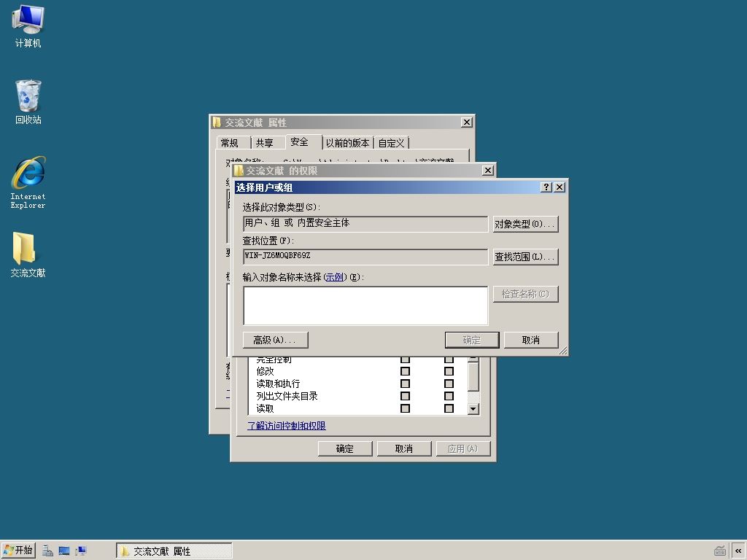747x560 pixels.
Task: Select the Internet Explorer desktop icon
Action: pos(28,183)
